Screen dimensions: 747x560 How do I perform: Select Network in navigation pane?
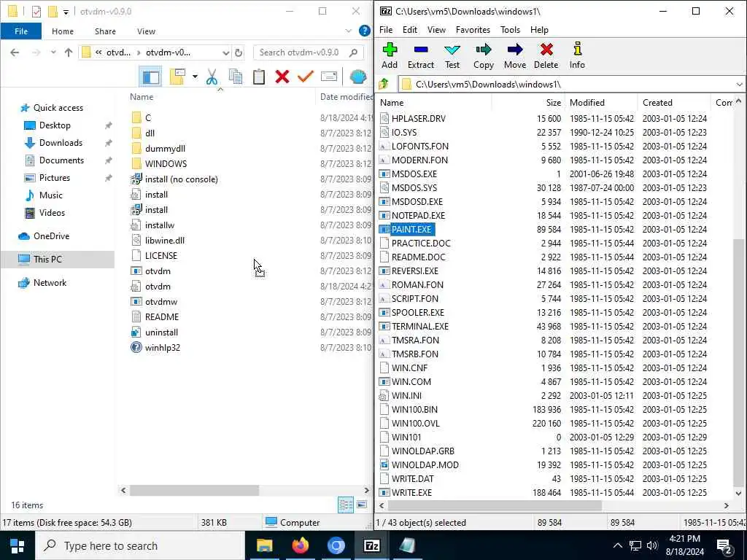pyautogui.click(x=50, y=282)
